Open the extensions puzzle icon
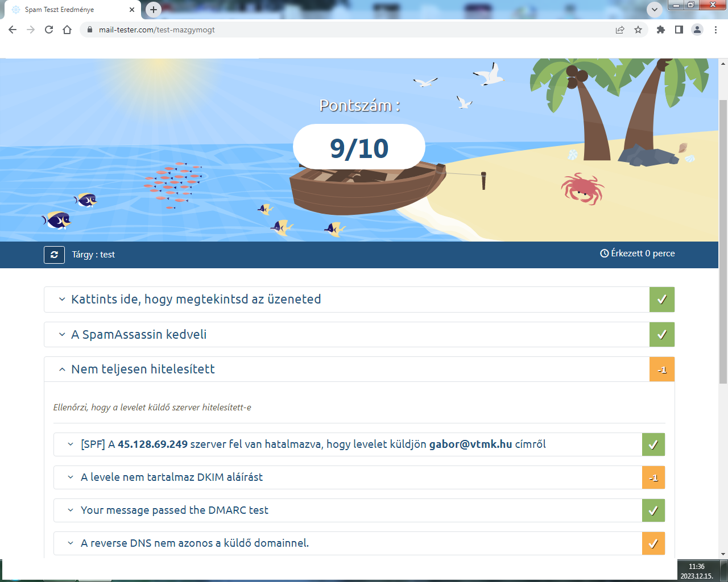Screen dimensions: 728x582 tap(661, 30)
